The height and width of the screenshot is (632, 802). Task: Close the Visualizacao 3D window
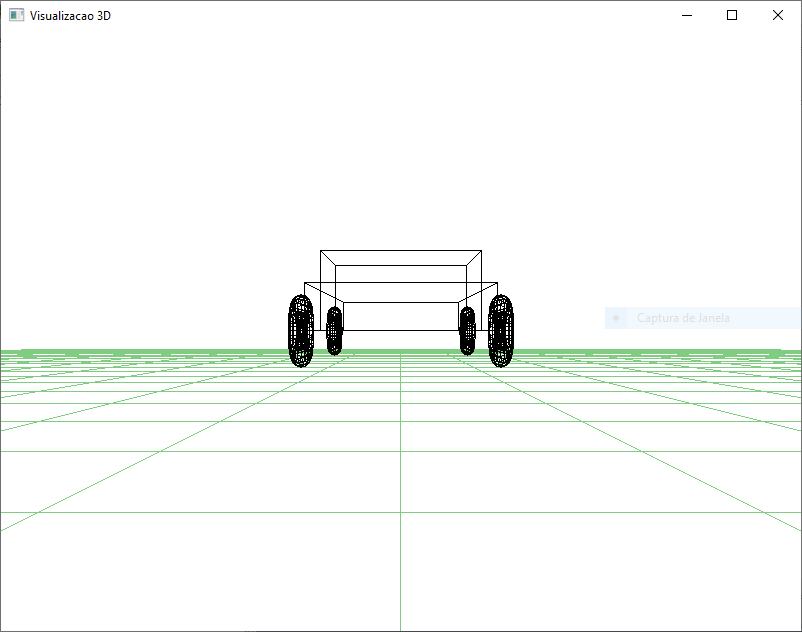pyautogui.click(x=777, y=15)
